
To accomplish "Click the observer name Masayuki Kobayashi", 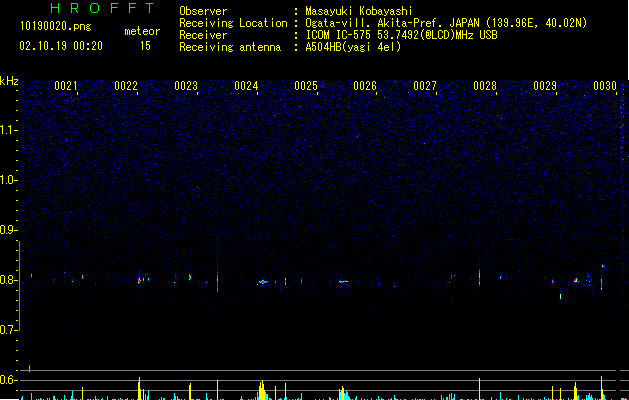I will 359,11.
